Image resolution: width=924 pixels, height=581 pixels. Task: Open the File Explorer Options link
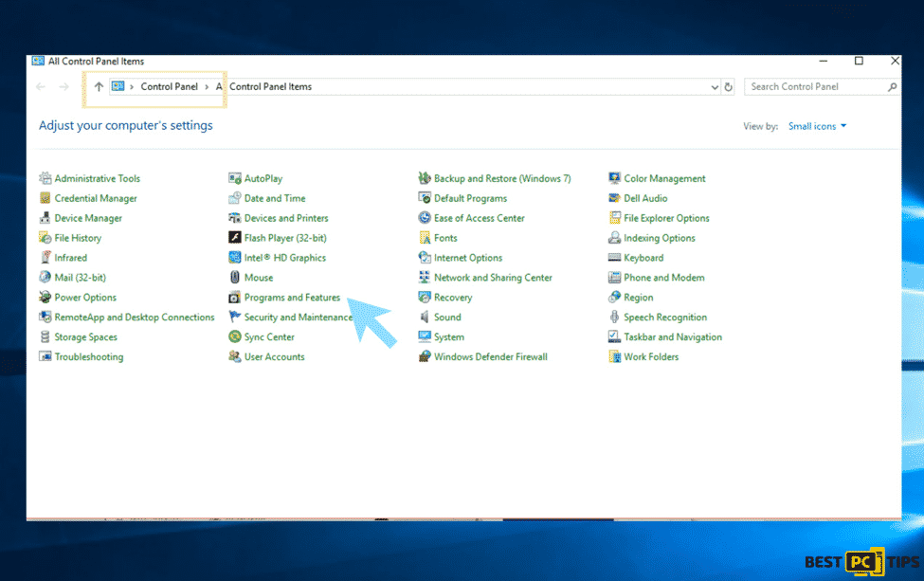[x=666, y=218]
